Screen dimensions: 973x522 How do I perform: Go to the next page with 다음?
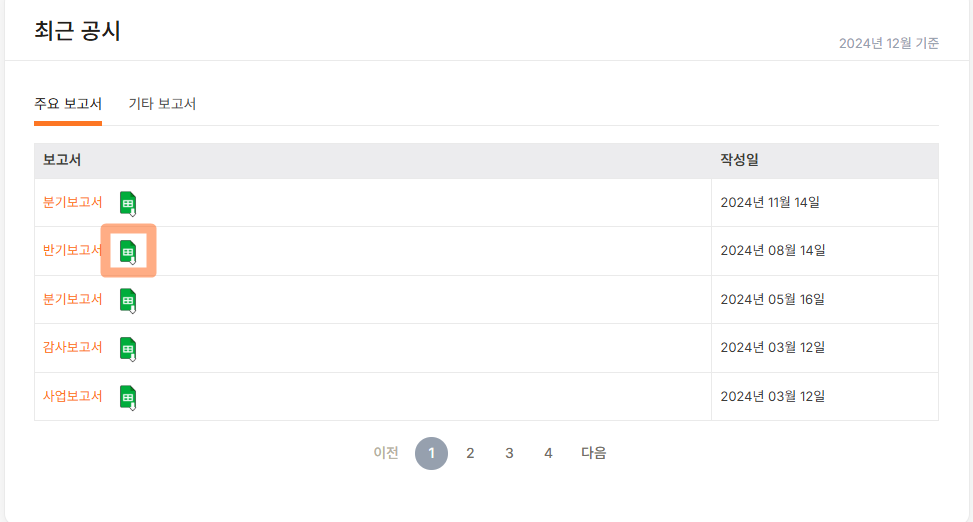(x=593, y=453)
